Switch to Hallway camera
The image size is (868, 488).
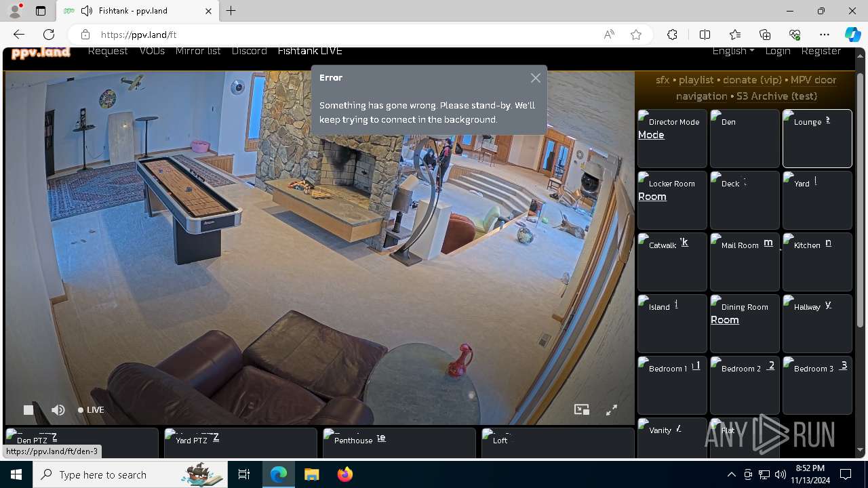coord(817,323)
